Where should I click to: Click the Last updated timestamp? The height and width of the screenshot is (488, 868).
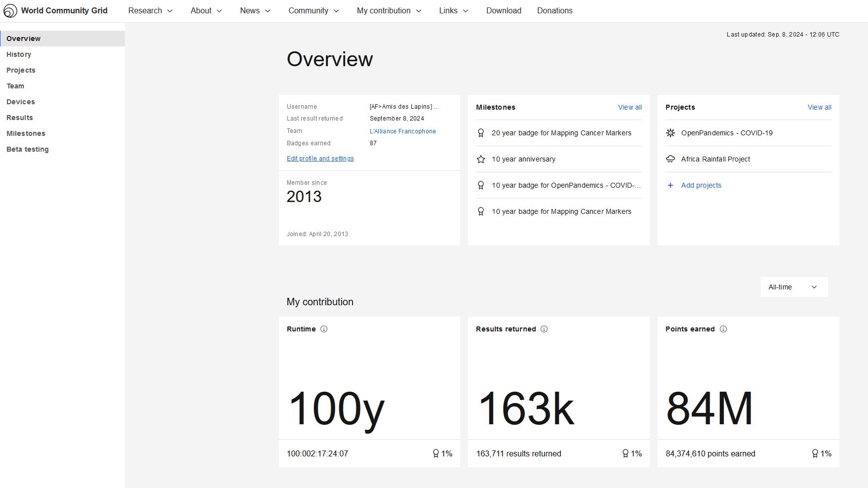click(x=783, y=35)
